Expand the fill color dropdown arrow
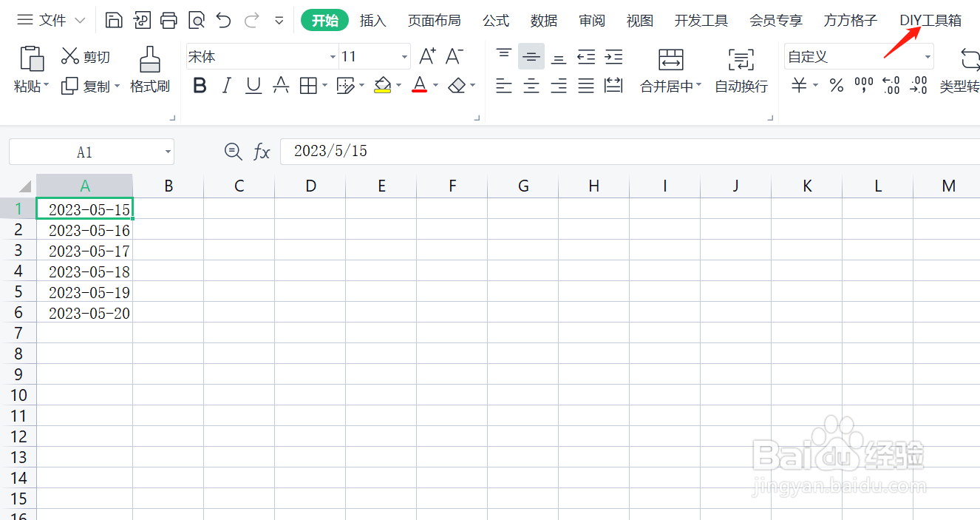This screenshot has height=520, width=980. (x=398, y=87)
